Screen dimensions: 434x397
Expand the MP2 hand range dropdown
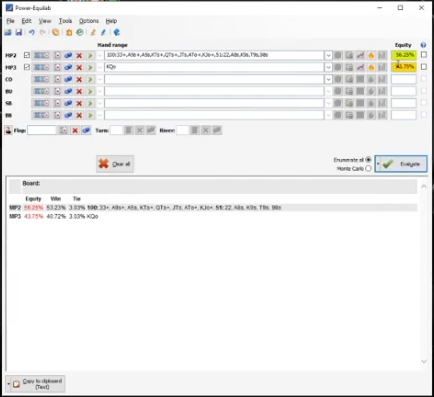[328, 55]
